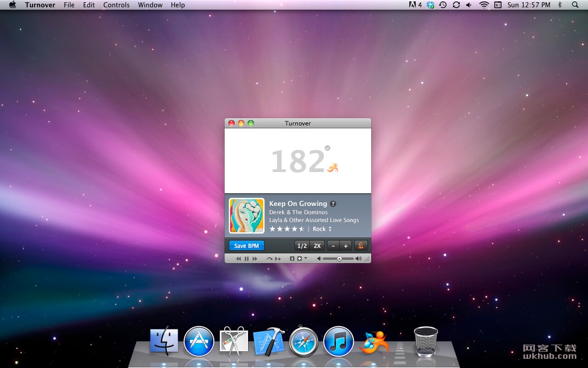Double the tempo with 2X button
588x368 pixels.
pos(317,246)
